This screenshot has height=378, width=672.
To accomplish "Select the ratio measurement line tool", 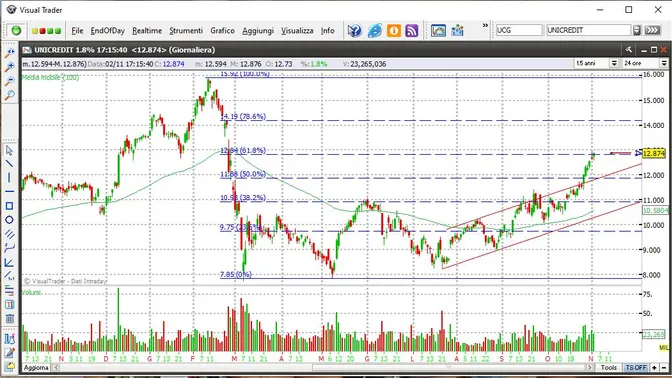I will pos(9,276).
